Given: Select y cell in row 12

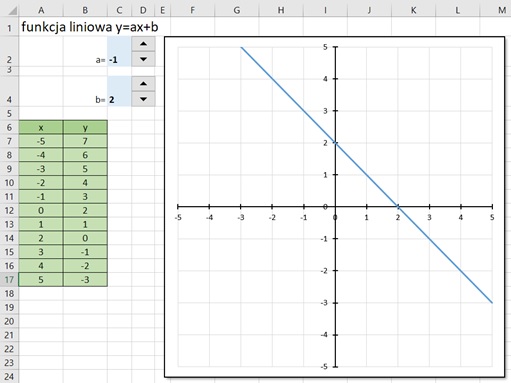Looking at the screenshot, I should coord(85,210).
